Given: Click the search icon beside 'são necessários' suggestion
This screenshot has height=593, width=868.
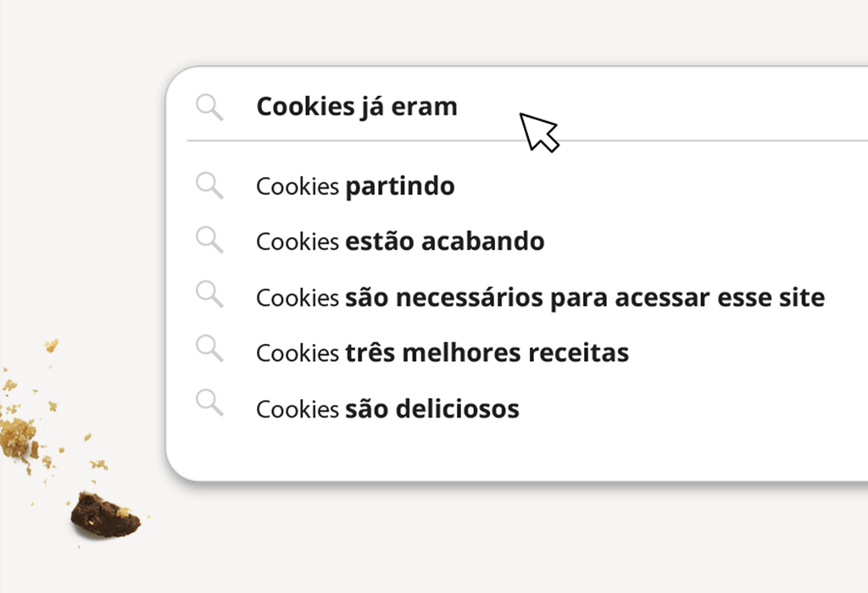Looking at the screenshot, I should [209, 296].
